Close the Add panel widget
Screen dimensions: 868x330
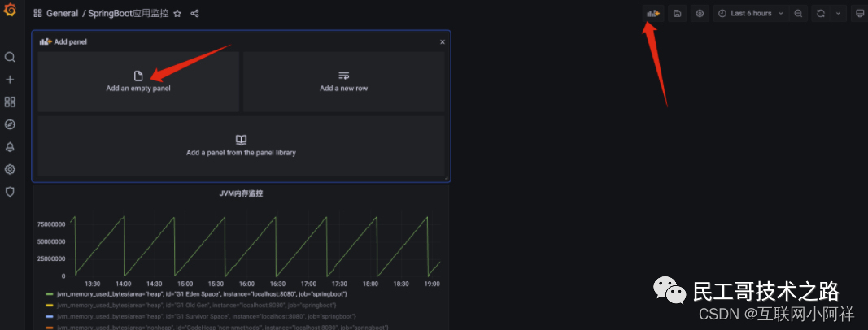click(x=443, y=42)
